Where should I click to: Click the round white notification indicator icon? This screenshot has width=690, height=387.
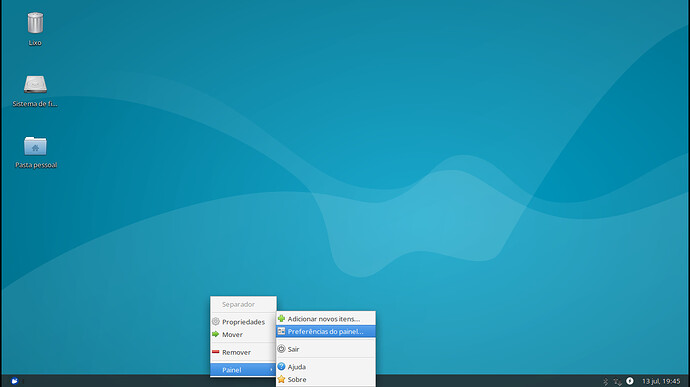[x=630, y=381]
